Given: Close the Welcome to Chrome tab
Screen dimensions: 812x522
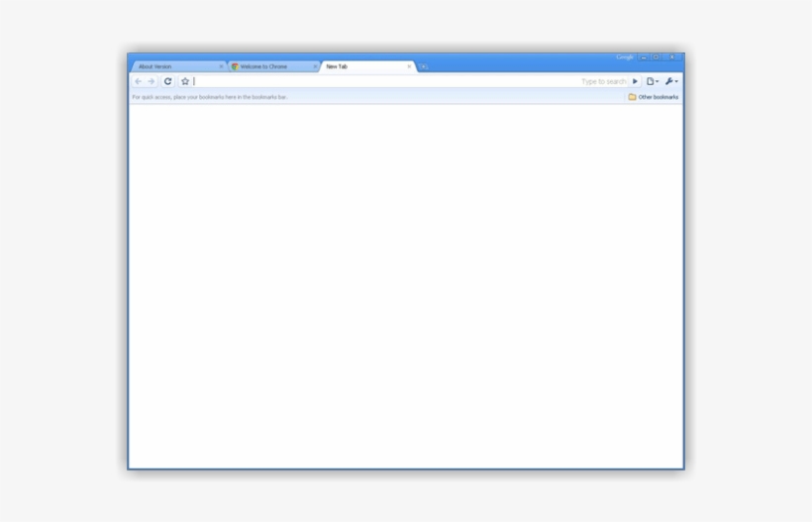Looking at the screenshot, I should [315, 66].
